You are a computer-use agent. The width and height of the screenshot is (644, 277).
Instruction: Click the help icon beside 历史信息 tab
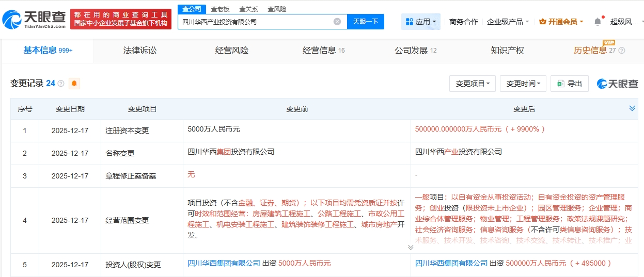click(x=621, y=51)
